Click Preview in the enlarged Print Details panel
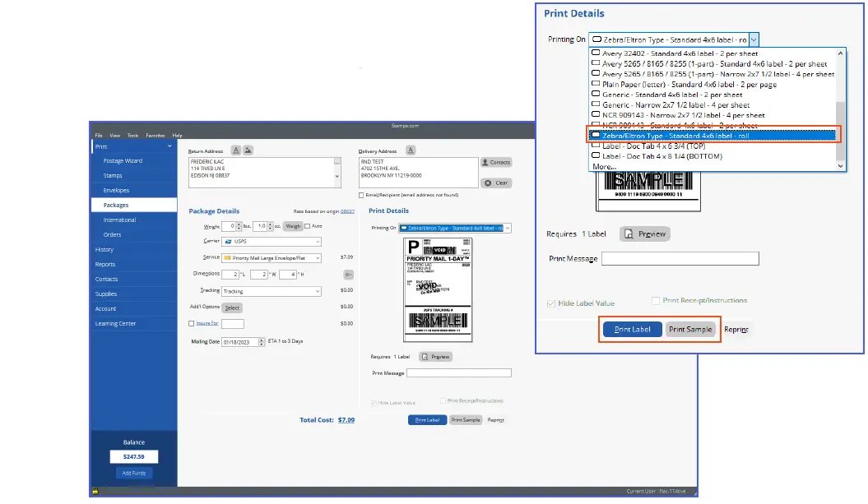868x504 pixels. 645,234
